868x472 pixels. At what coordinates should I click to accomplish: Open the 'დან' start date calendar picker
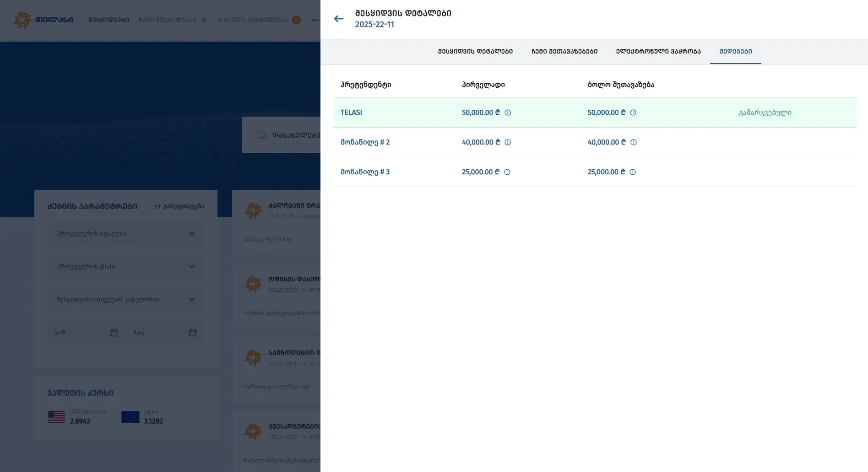click(x=114, y=333)
